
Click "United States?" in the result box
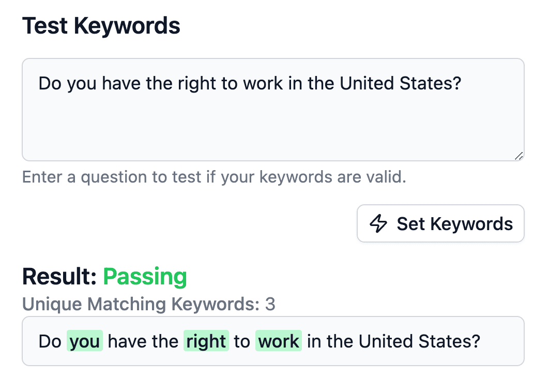(x=419, y=341)
